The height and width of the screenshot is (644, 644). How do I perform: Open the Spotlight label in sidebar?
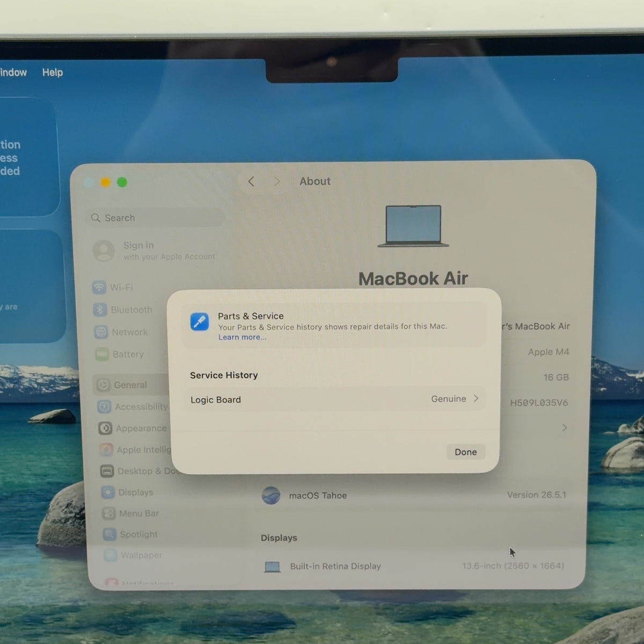139,535
